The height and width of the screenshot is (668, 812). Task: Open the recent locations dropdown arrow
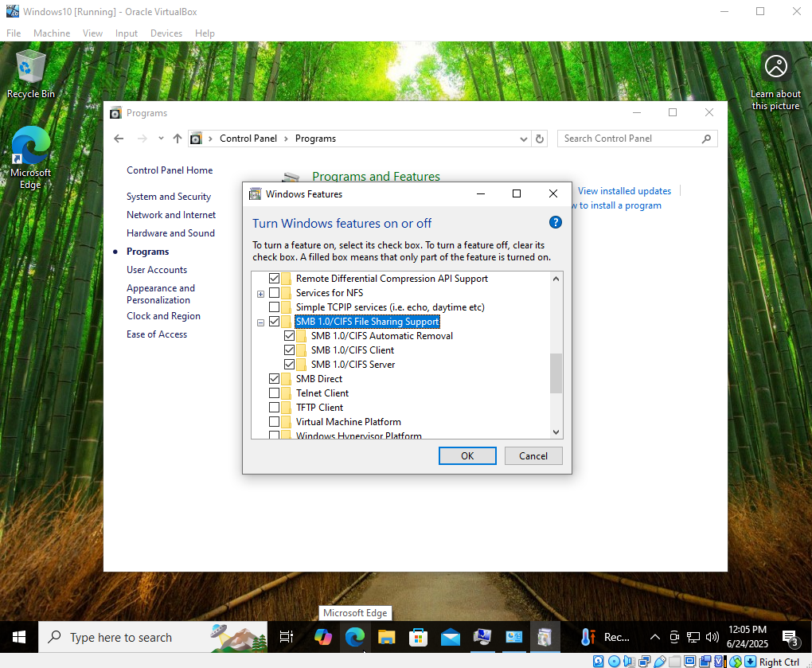pyautogui.click(x=161, y=139)
